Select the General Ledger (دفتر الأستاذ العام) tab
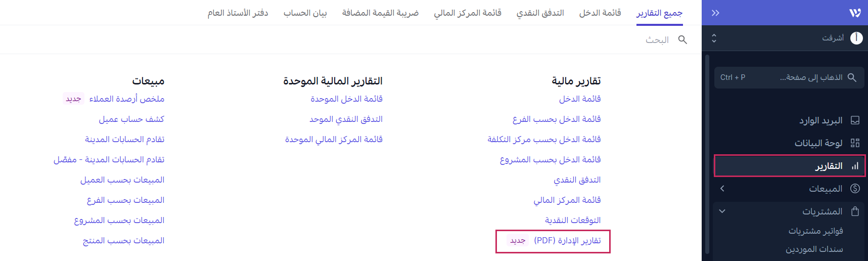The image size is (868, 261). coord(238,13)
